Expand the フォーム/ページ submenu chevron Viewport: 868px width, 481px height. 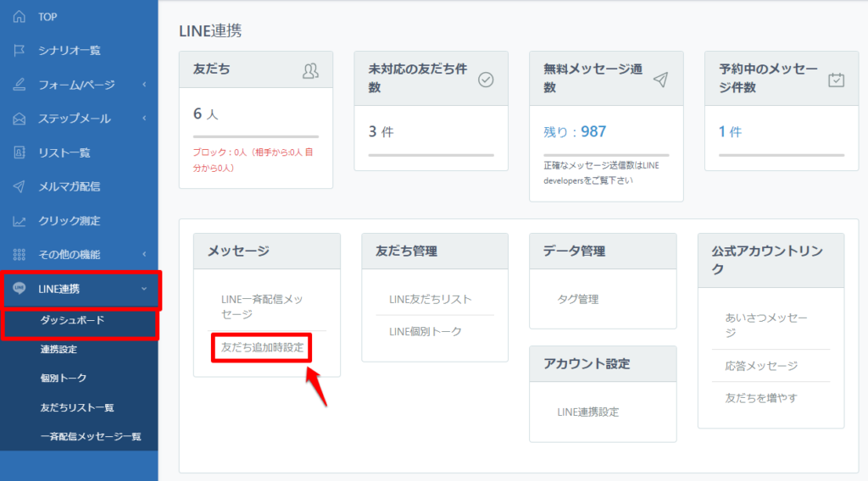(x=144, y=85)
